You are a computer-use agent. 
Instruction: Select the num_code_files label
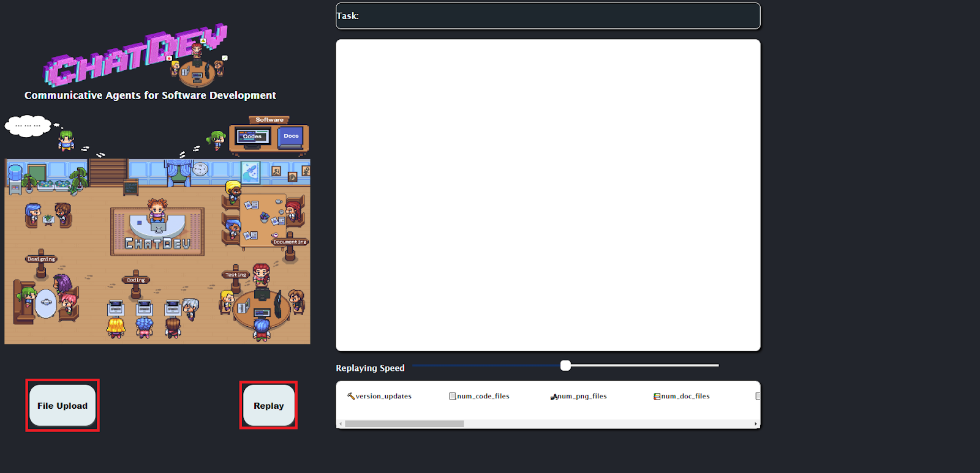pyautogui.click(x=483, y=397)
